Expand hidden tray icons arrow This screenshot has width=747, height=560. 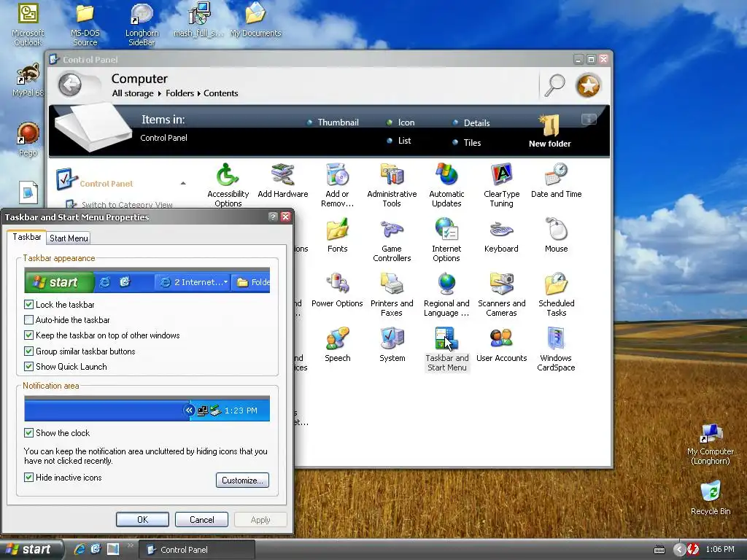click(679, 550)
